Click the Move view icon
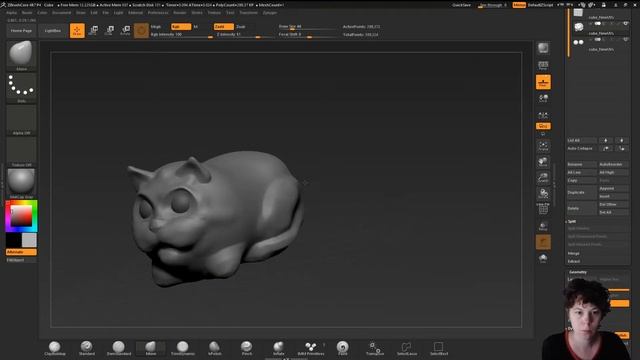Image resolution: width=640 pixels, height=360 pixels. [x=543, y=162]
